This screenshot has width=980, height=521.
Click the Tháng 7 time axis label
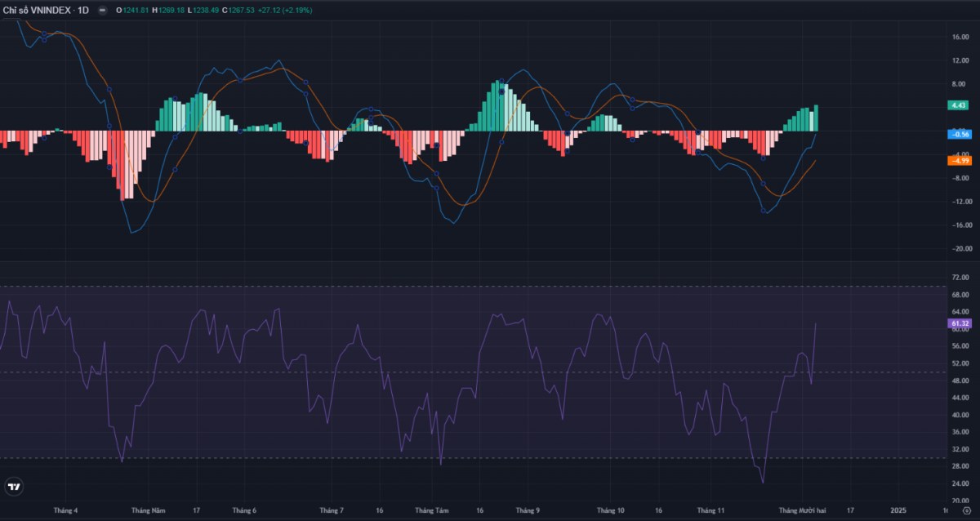point(332,510)
